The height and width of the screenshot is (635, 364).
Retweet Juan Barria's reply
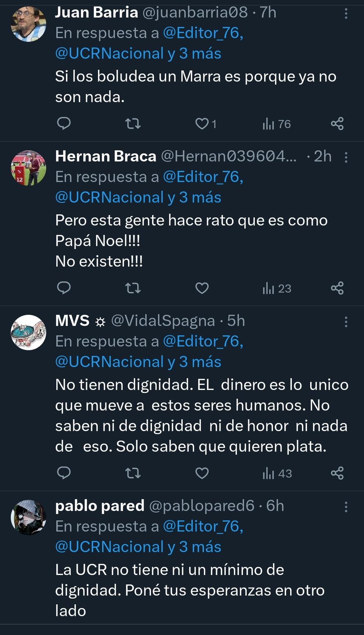[133, 124]
